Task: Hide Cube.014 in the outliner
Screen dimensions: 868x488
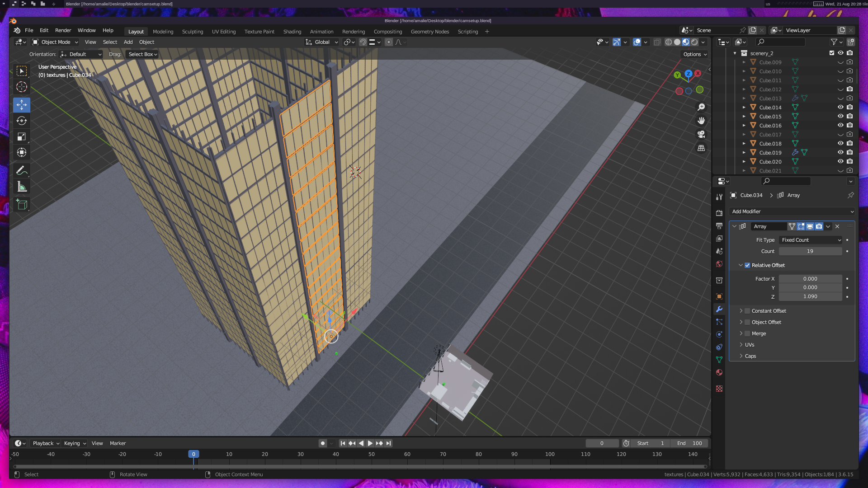Action: [840, 108]
